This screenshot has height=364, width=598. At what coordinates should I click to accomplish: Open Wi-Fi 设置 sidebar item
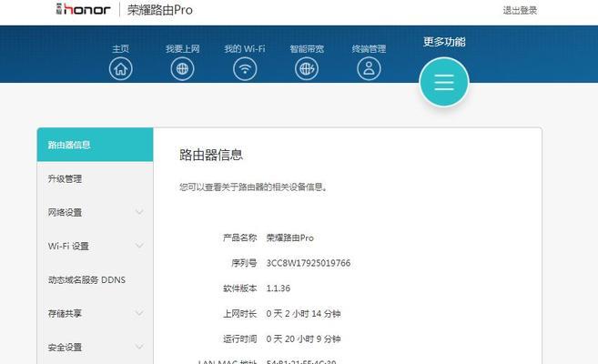[x=95, y=247]
